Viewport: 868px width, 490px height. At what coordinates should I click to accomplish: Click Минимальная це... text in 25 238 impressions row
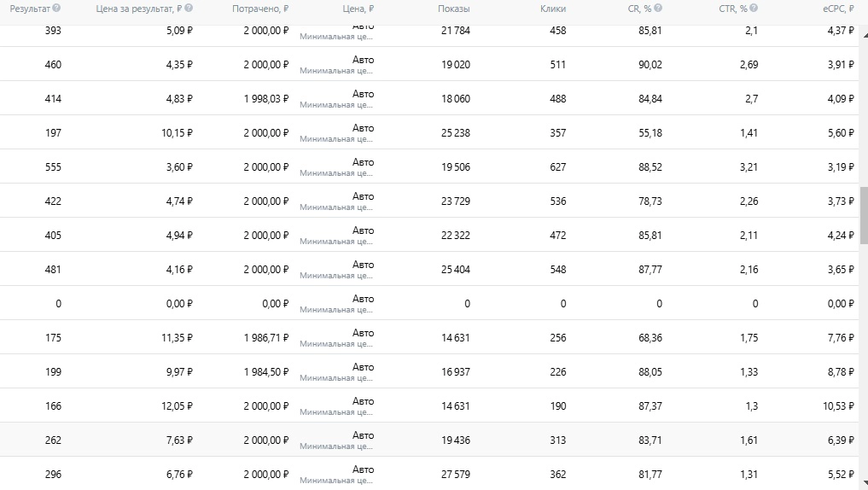click(336, 139)
